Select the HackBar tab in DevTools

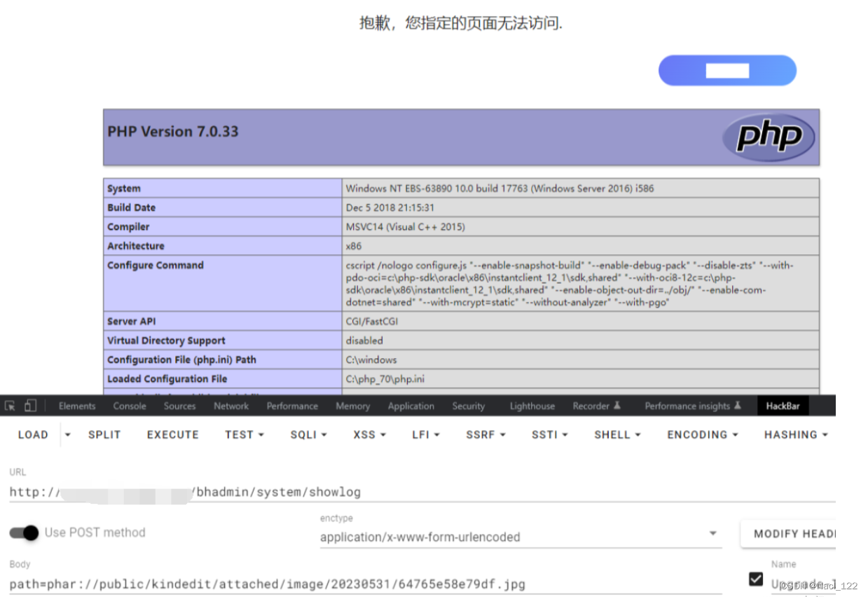(783, 406)
